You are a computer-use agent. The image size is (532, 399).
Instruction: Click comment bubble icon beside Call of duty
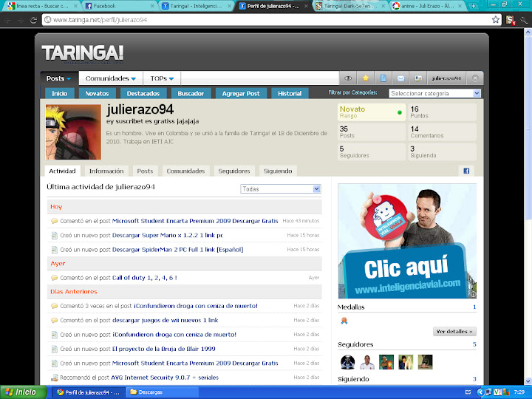pos(54,278)
